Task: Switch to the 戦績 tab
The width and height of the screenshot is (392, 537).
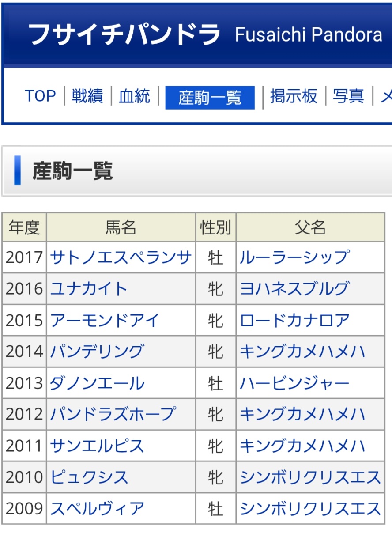Action: (87, 96)
